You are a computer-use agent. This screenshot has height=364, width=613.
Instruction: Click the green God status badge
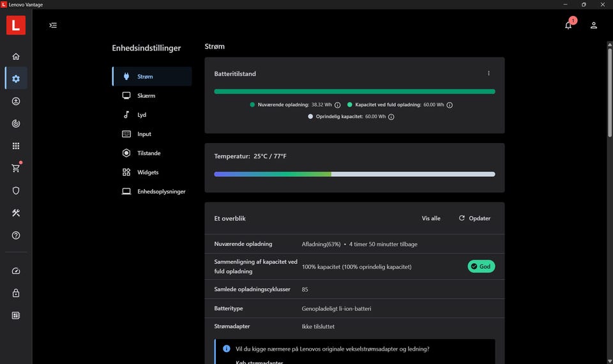tap(481, 266)
